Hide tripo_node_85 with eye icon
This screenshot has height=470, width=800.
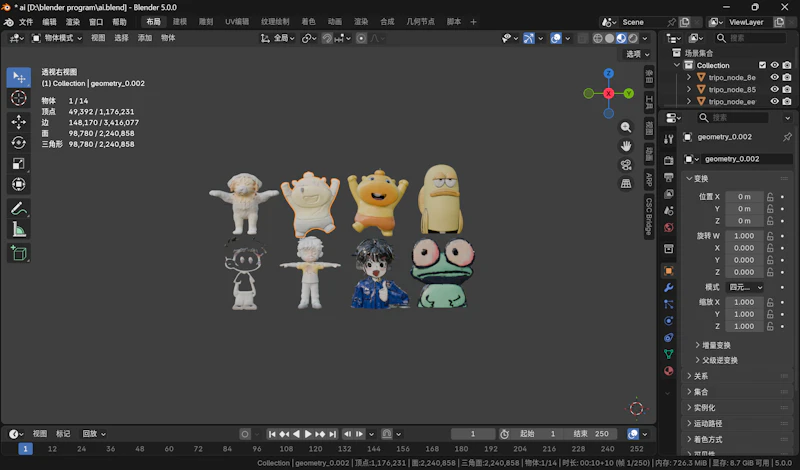pos(774,89)
